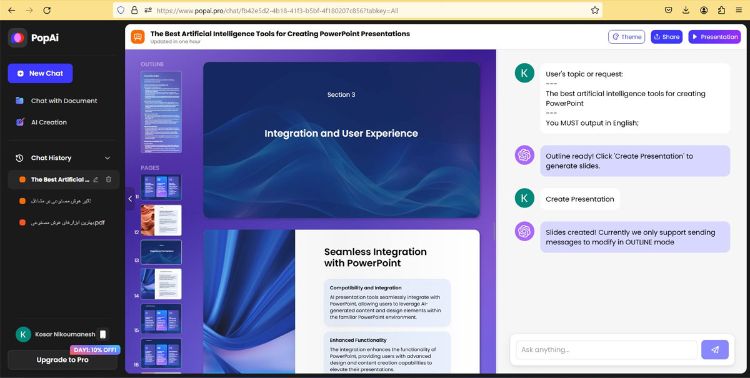Click the PopAi logo icon
Viewport: 750px width, 378px height.
point(18,38)
